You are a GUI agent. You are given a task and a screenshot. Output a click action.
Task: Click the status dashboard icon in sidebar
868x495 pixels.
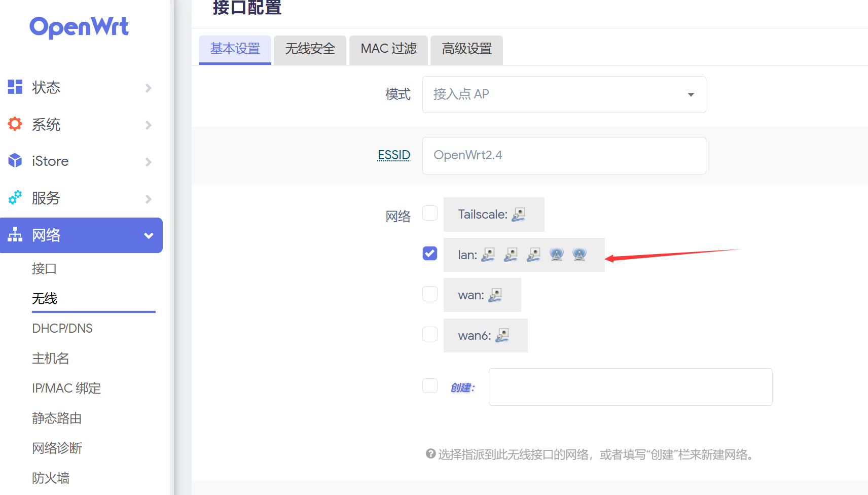(x=15, y=87)
